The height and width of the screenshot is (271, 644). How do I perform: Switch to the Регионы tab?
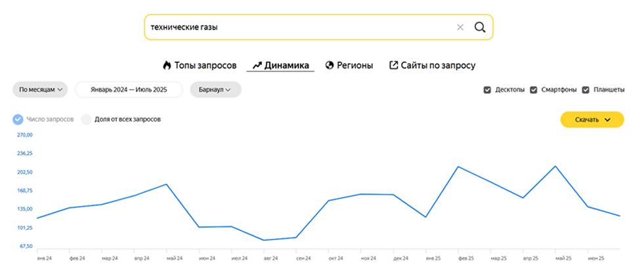[x=354, y=66]
